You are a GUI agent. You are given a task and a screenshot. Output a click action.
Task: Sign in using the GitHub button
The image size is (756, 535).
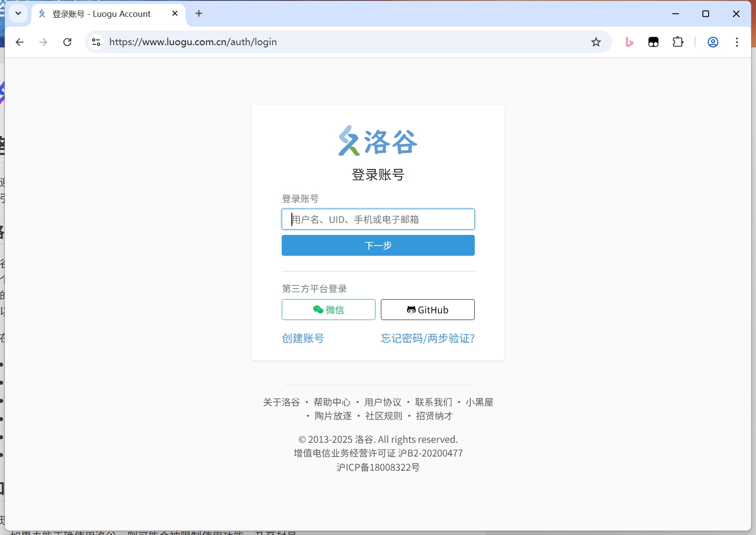point(427,309)
